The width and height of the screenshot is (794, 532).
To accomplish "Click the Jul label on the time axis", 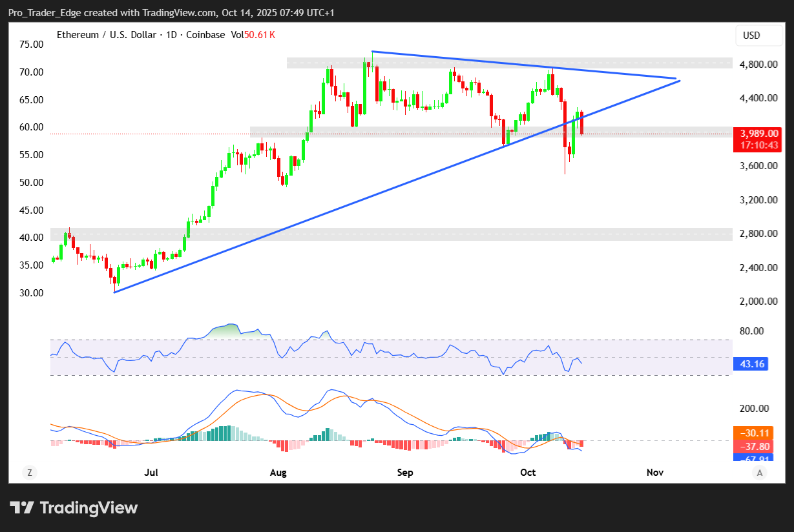I will pos(151,473).
